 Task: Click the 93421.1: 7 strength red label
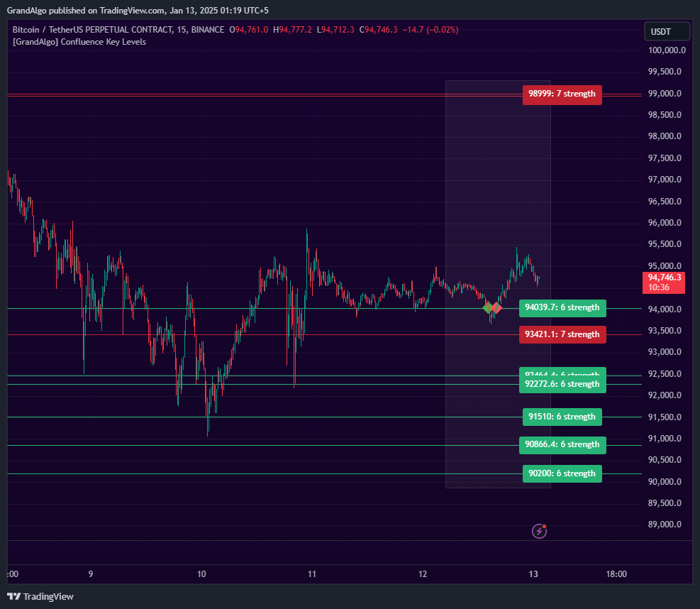(x=562, y=334)
